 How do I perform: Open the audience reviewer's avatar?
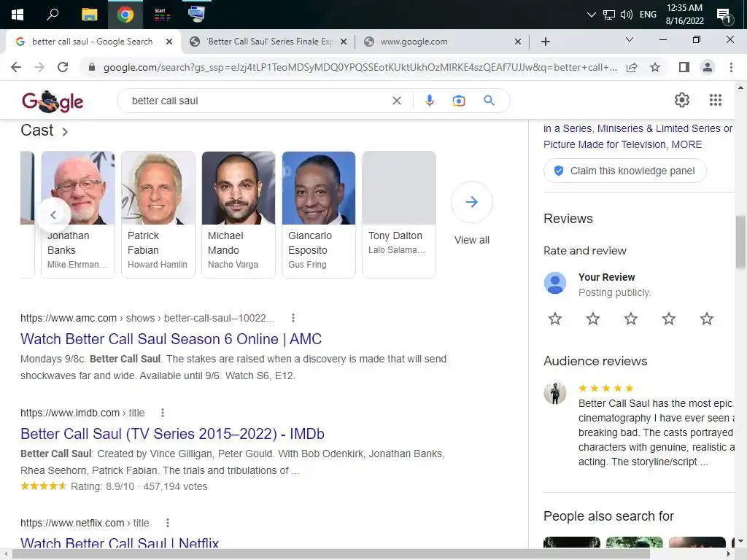pyautogui.click(x=555, y=393)
